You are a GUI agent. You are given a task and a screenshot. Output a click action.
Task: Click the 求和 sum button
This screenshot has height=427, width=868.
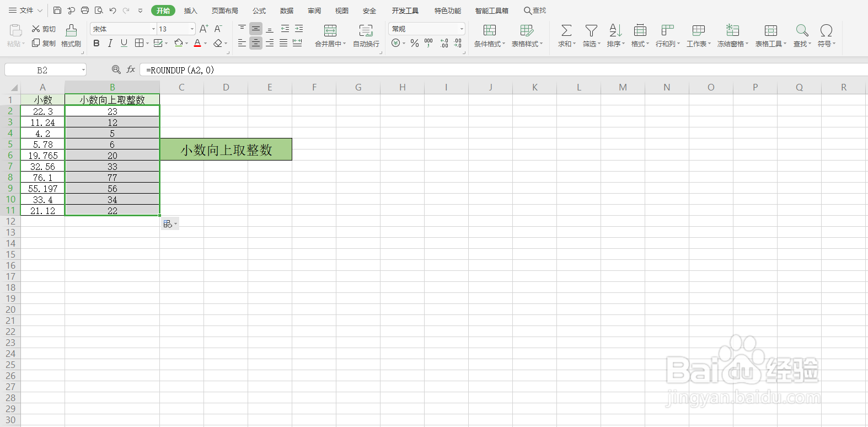tap(566, 36)
